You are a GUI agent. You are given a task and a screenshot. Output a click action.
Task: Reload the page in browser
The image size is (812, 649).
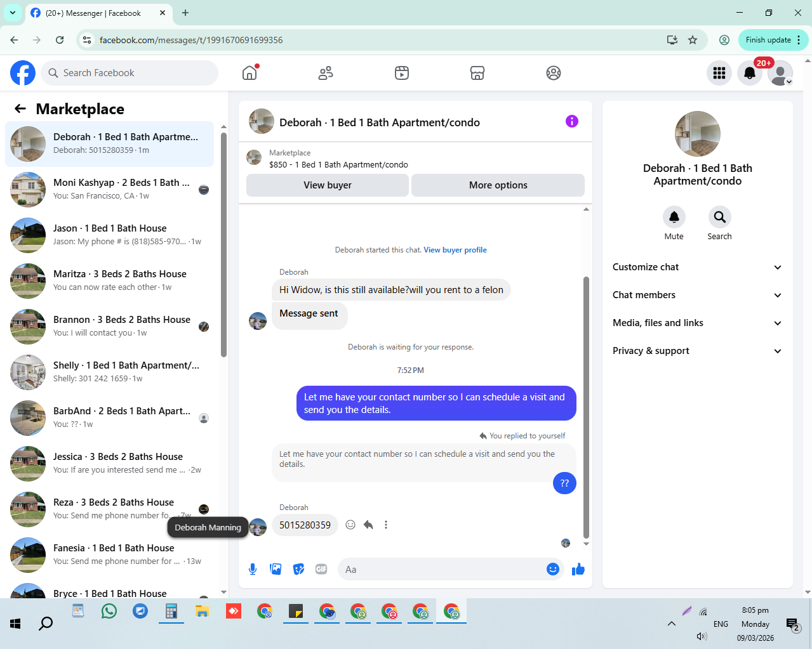60,40
